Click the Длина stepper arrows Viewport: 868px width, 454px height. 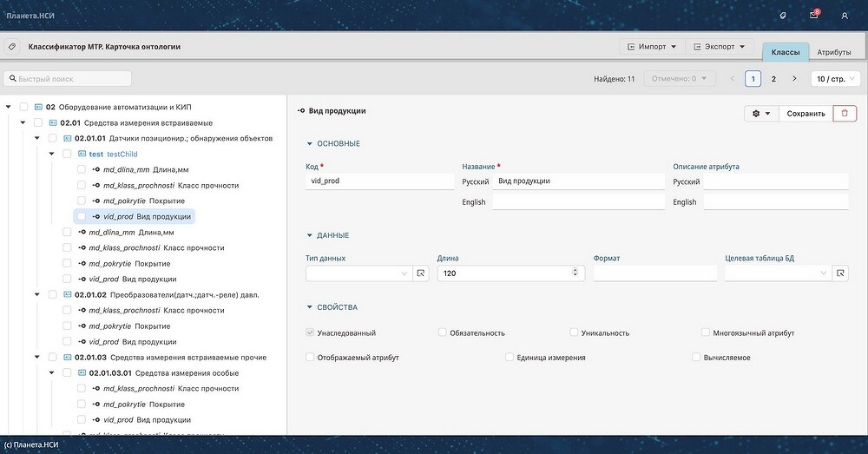click(x=575, y=273)
